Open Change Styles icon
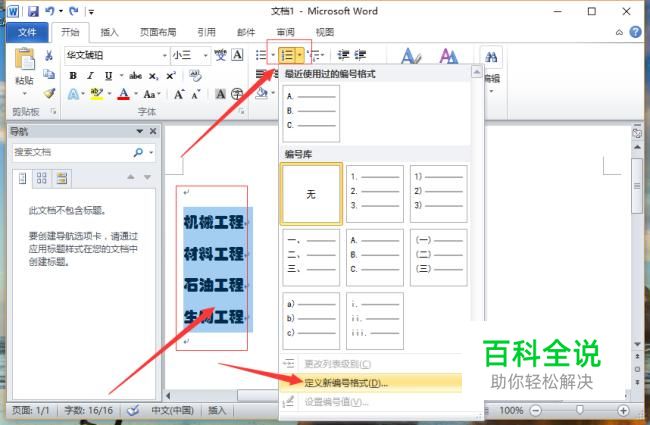The height and width of the screenshot is (425, 650). [x=449, y=56]
